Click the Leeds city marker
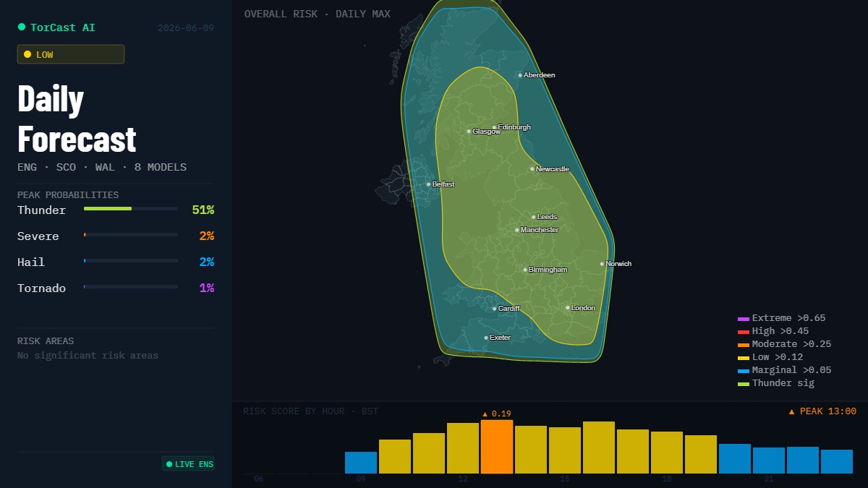The height and width of the screenshot is (488, 868). click(x=534, y=217)
